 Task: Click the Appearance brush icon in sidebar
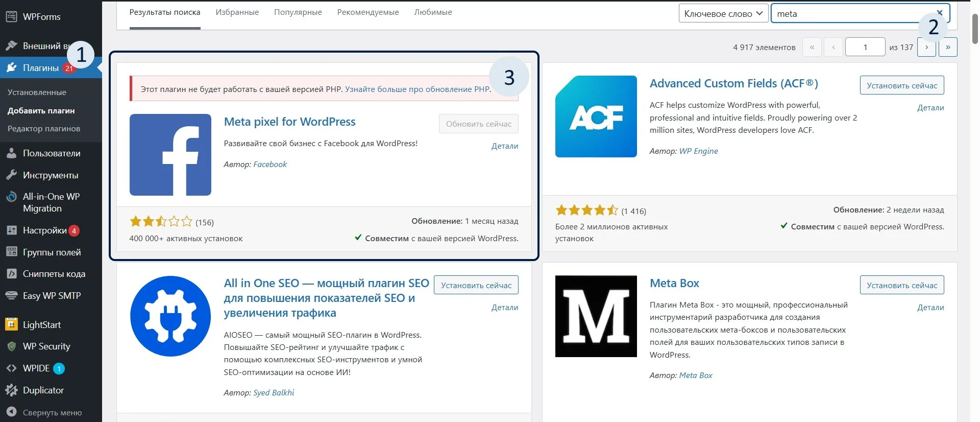pos(11,45)
